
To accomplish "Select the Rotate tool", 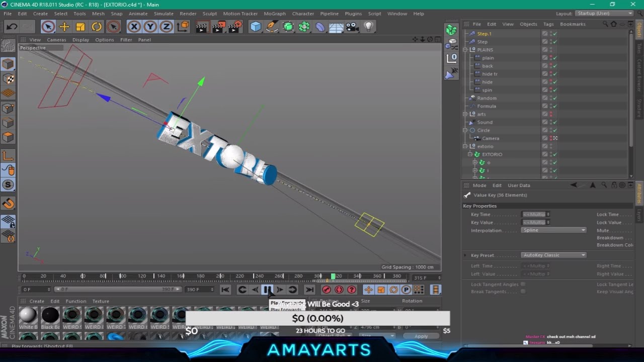I will click(x=97, y=27).
